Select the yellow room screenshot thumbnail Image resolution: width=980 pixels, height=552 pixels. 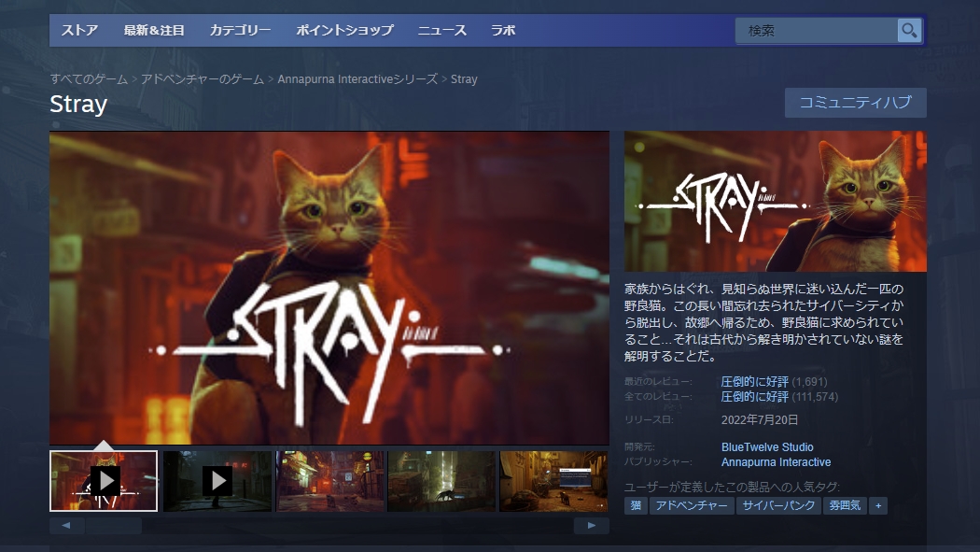pyautogui.click(x=553, y=481)
